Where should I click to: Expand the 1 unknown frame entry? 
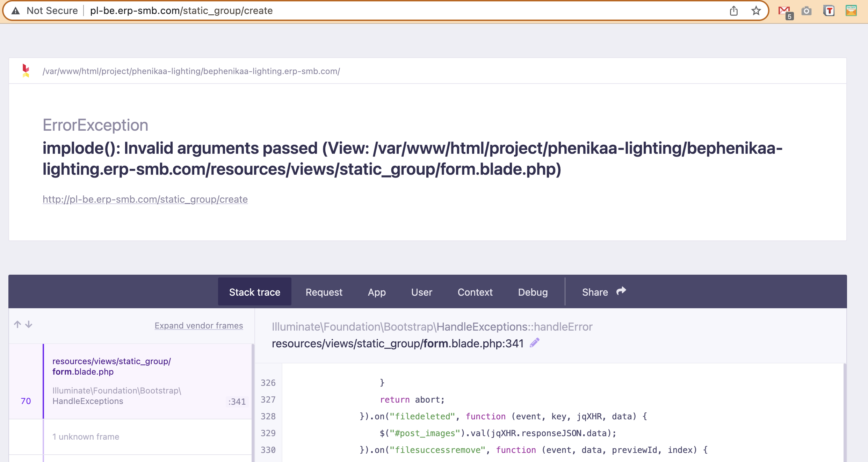pyautogui.click(x=86, y=436)
